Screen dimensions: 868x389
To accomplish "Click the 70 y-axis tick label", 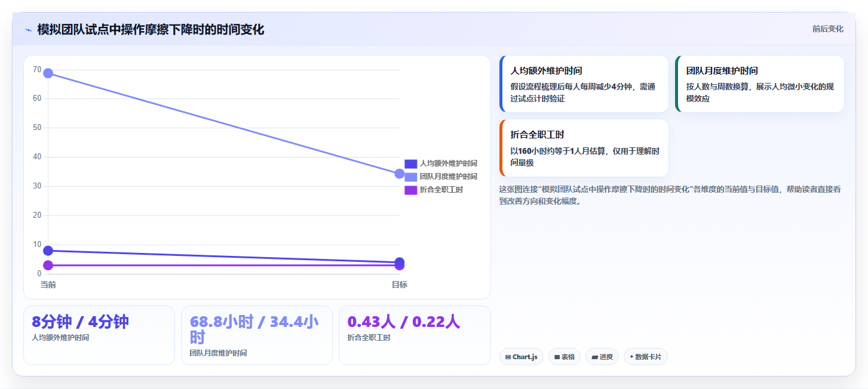I will [37, 69].
